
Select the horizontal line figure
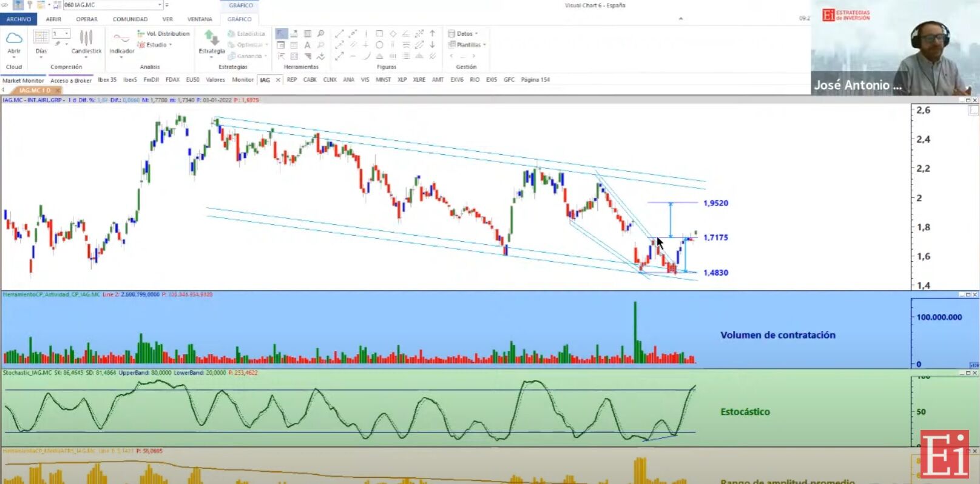click(353, 56)
